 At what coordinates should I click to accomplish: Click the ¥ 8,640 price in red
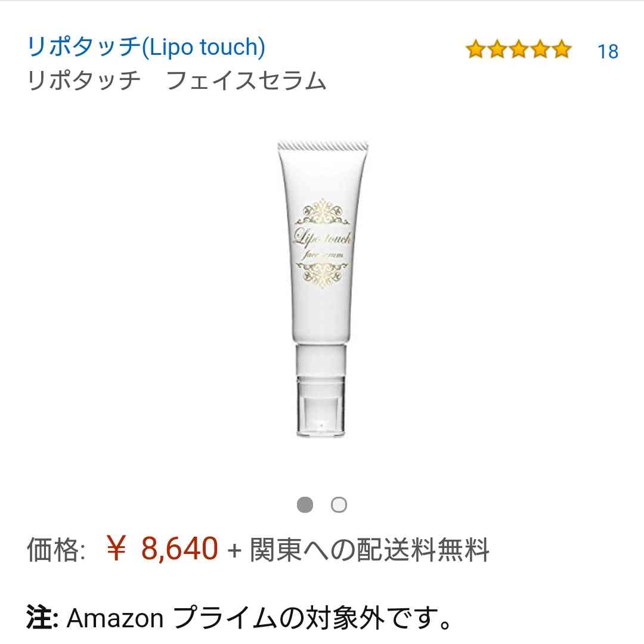click(x=162, y=549)
